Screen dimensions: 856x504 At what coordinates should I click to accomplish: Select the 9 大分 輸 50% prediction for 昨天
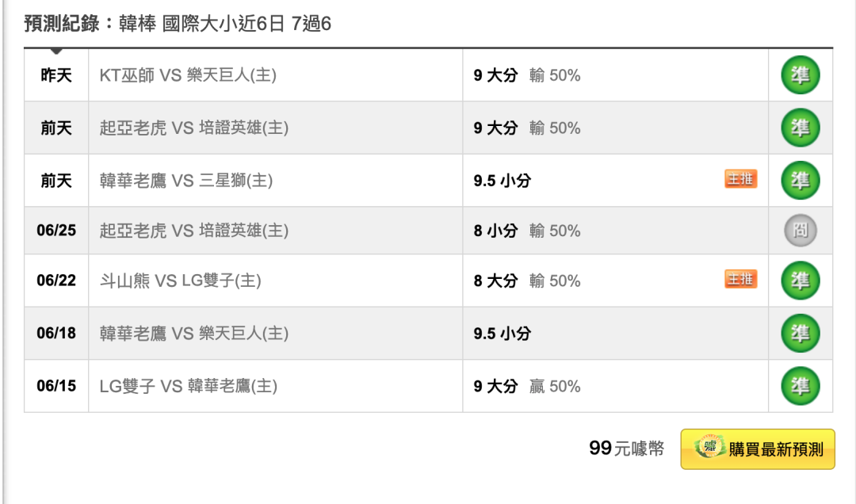click(527, 74)
